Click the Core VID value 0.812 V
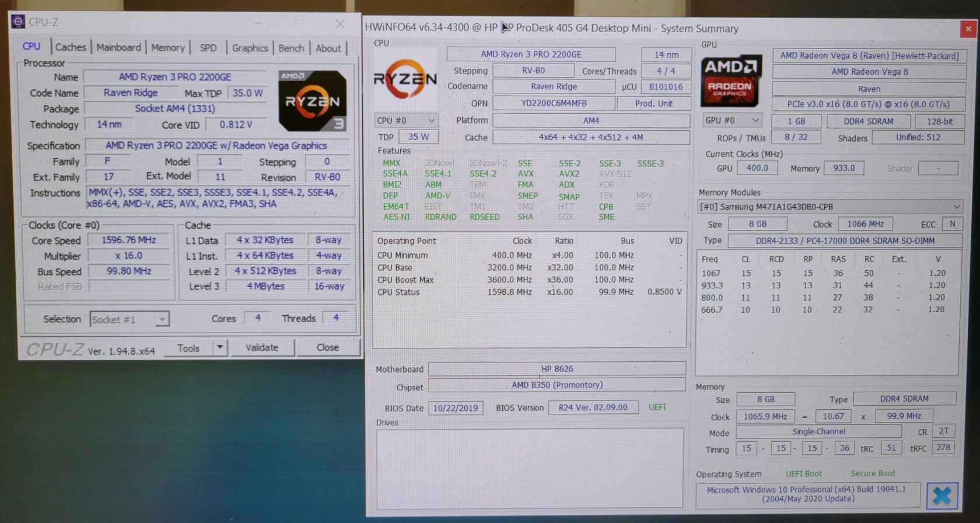This screenshot has height=523, width=980. (x=236, y=124)
